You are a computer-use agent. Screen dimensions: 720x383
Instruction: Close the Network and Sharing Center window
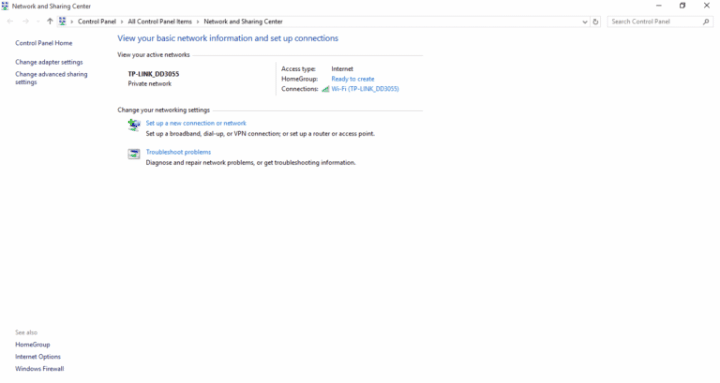(x=707, y=6)
